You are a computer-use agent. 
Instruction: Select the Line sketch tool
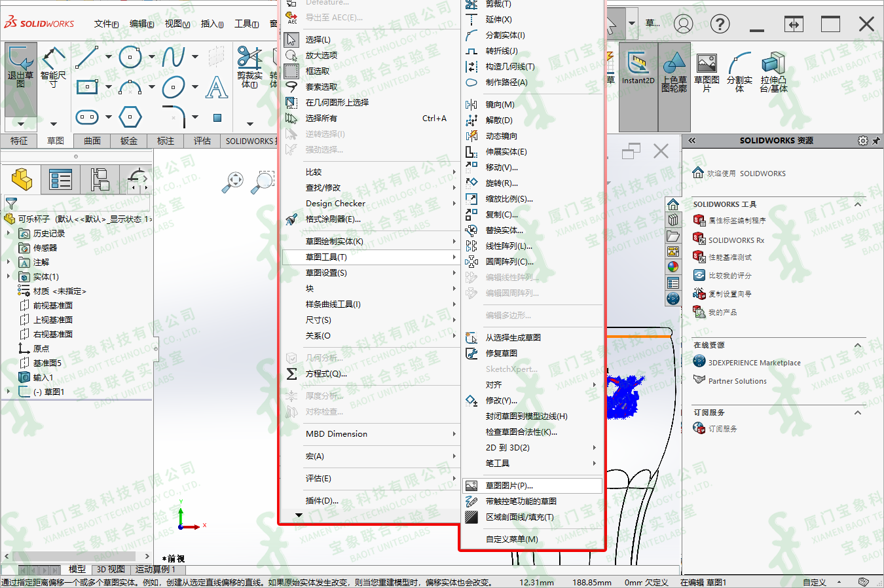coord(86,57)
